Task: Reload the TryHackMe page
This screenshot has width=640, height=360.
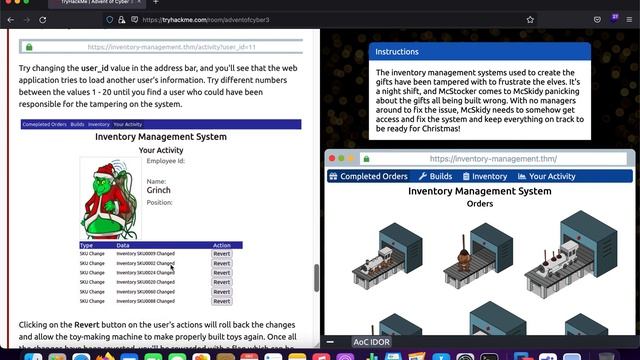Action: 42,20
